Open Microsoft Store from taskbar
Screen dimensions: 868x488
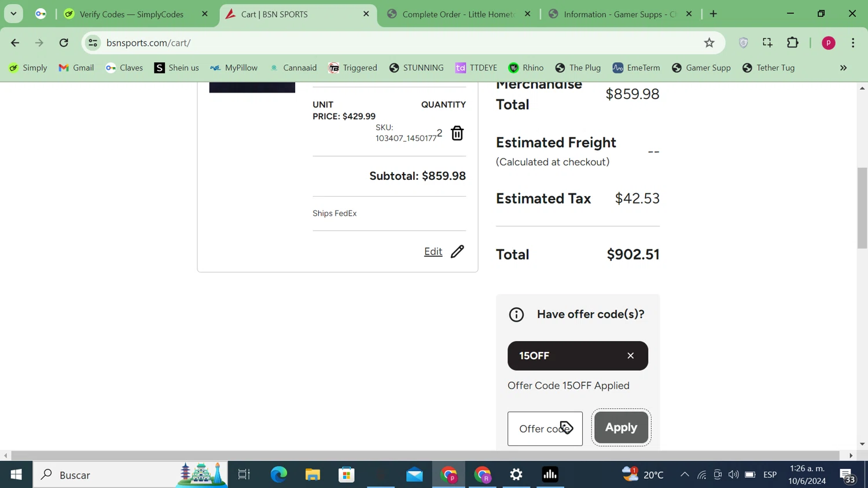(347, 475)
